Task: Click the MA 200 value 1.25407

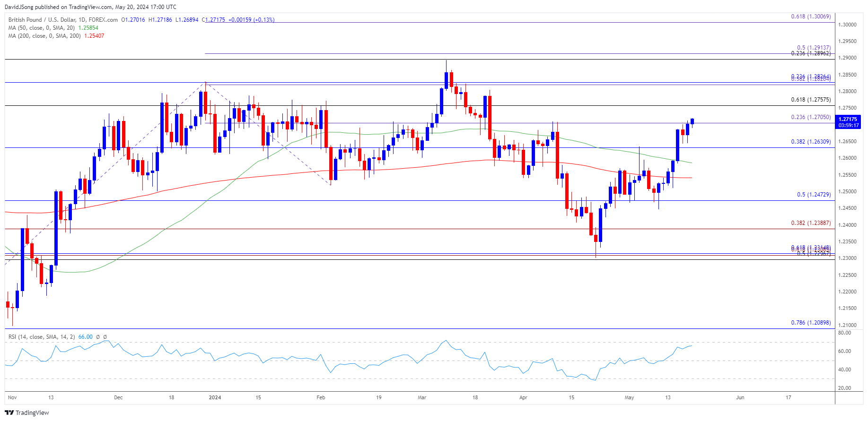Action: coord(94,36)
